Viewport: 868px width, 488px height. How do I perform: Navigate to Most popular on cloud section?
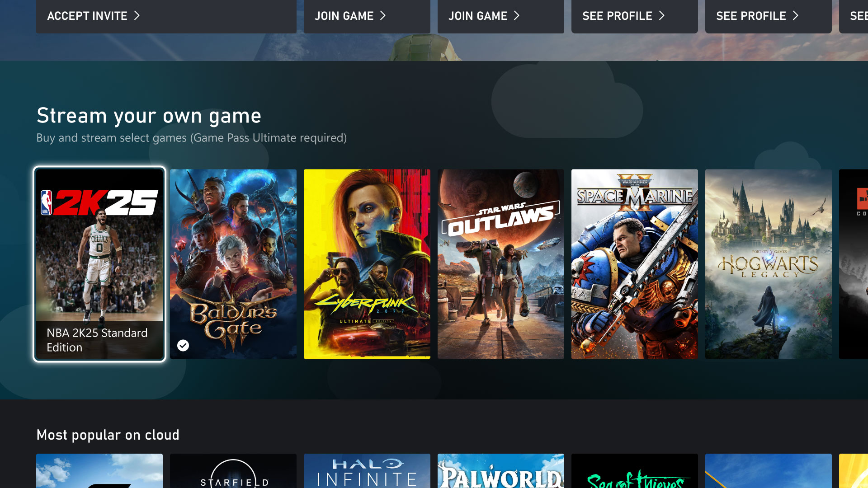coord(108,434)
